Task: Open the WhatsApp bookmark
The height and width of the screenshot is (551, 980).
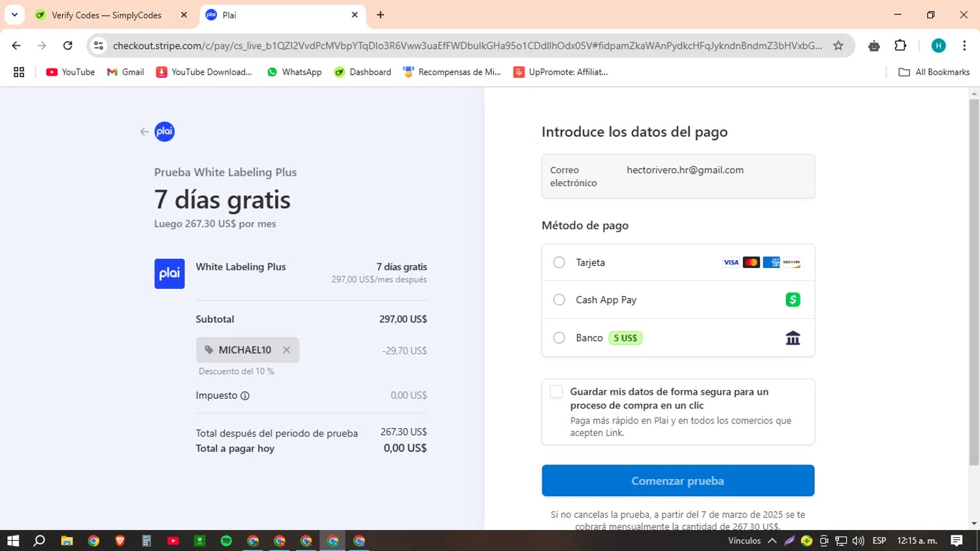Action: (294, 72)
